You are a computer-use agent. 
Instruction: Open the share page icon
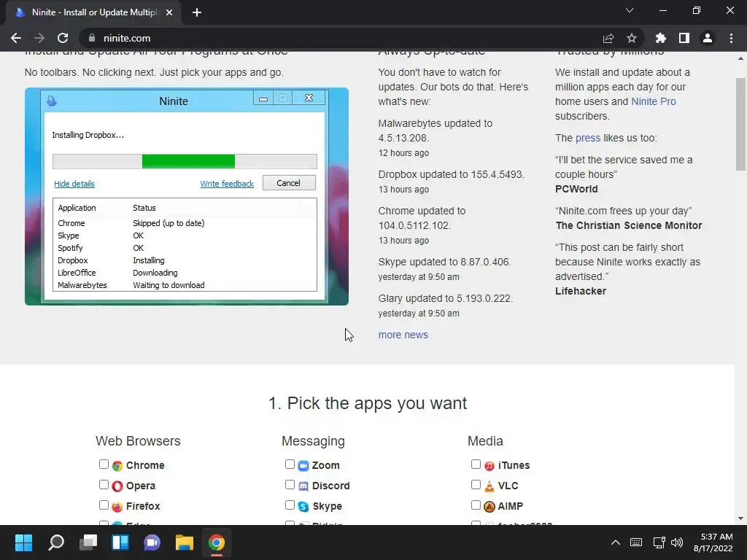point(608,38)
